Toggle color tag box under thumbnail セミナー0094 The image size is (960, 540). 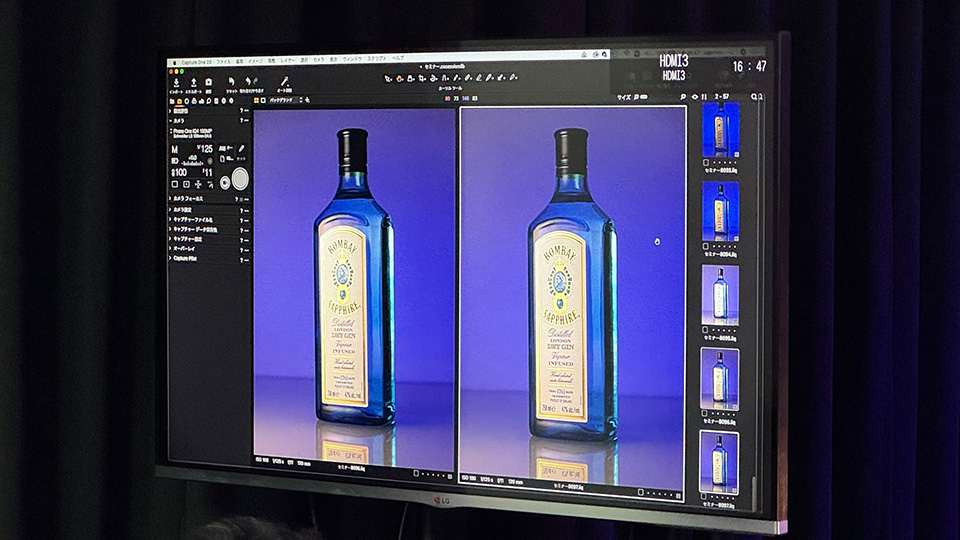pos(705,246)
